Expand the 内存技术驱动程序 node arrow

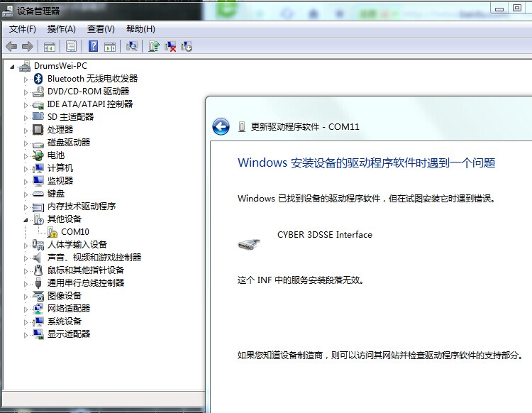coord(26,207)
